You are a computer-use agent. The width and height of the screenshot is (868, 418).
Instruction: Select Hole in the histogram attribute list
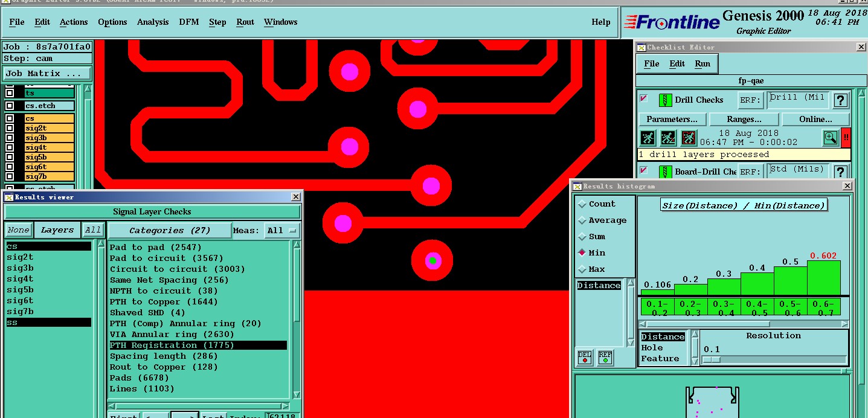click(663, 348)
